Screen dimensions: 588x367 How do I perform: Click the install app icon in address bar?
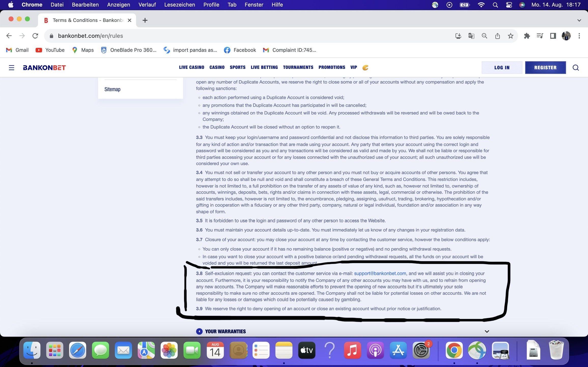point(458,36)
